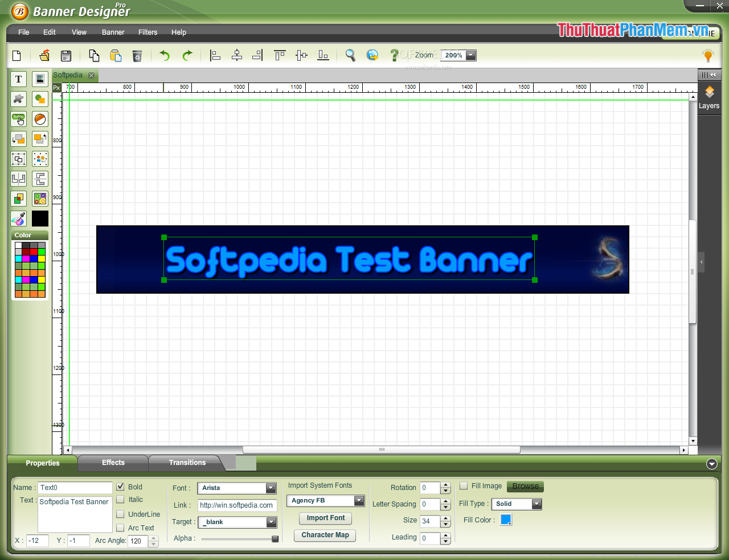Click the Undo arrow

(164, 55)
